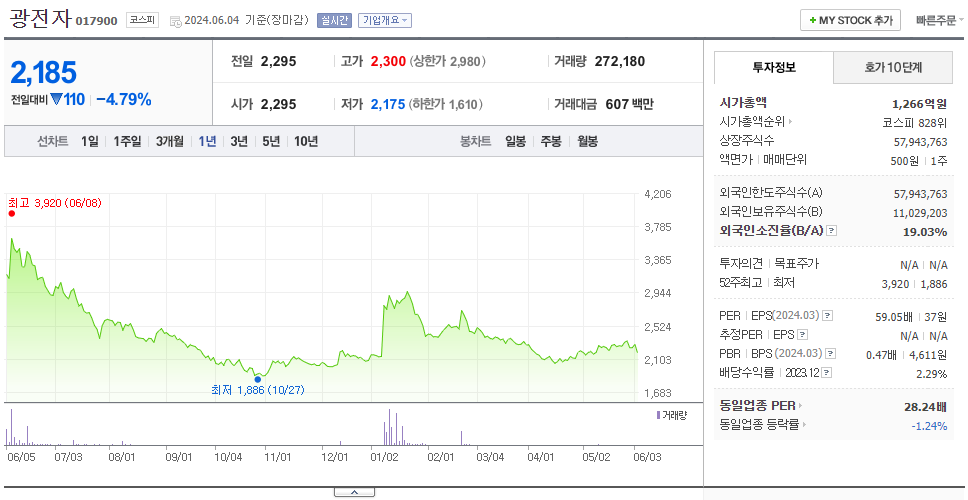Select the 1일 line chart period

[x=90, y=141]
